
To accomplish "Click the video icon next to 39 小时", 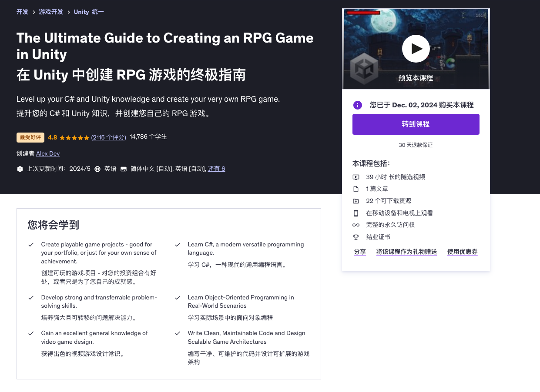I will coord(356,177).
